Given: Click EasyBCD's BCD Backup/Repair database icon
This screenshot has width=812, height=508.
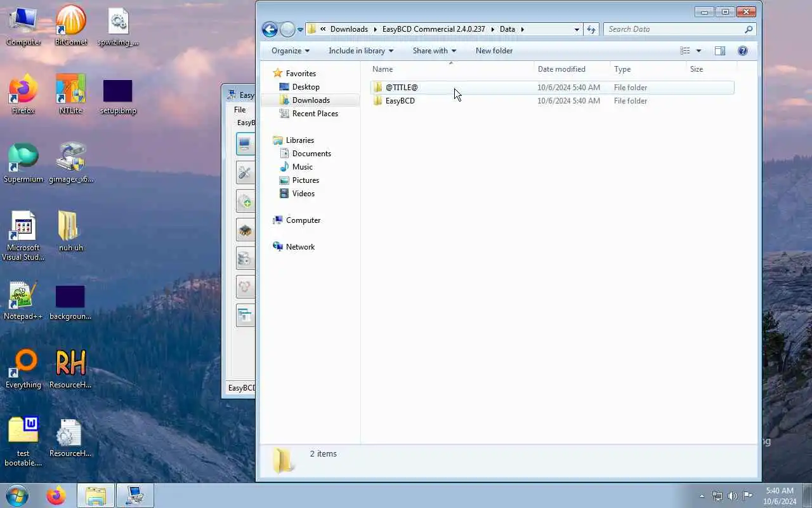Looking at the screenshot, I should (246, 258).
